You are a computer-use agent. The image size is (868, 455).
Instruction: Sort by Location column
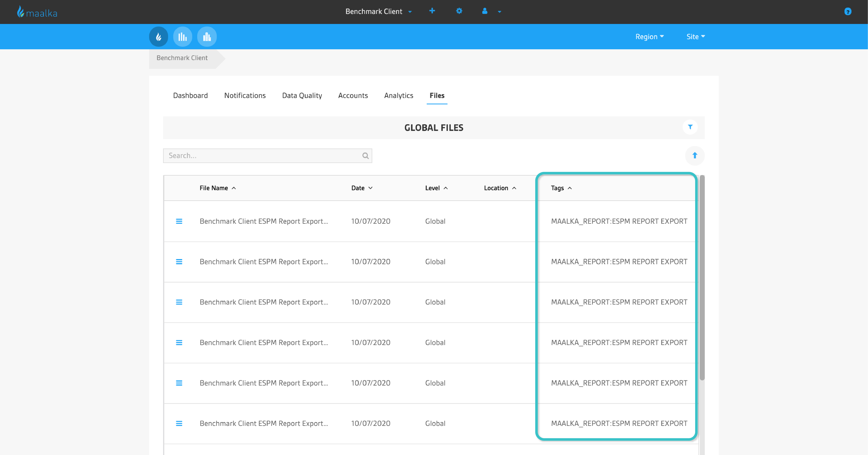(500, 188)
